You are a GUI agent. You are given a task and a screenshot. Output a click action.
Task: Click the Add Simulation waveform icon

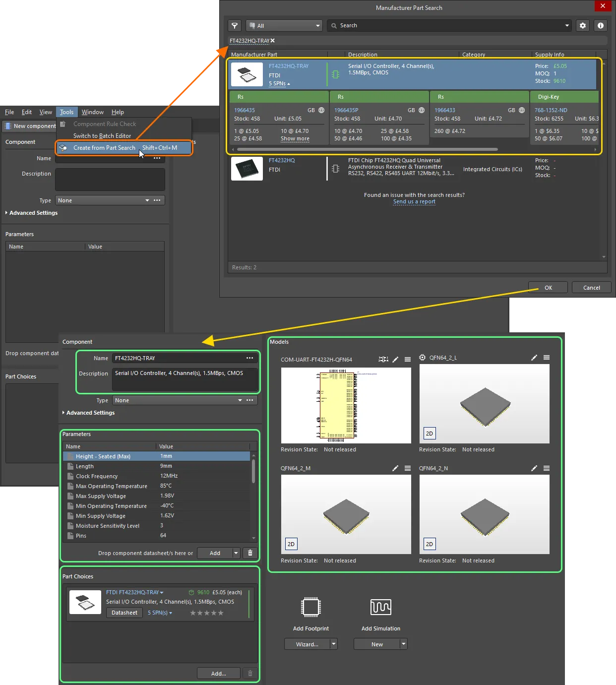click(380, 607)
